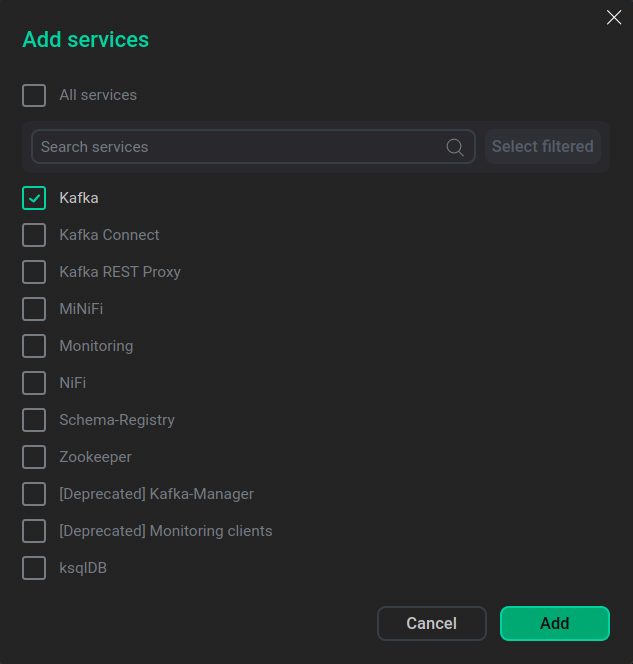Tick the MiNiFi service checkbox
Image resolution: width=633 pixels, height=664 pixels.
click(34, 309)
